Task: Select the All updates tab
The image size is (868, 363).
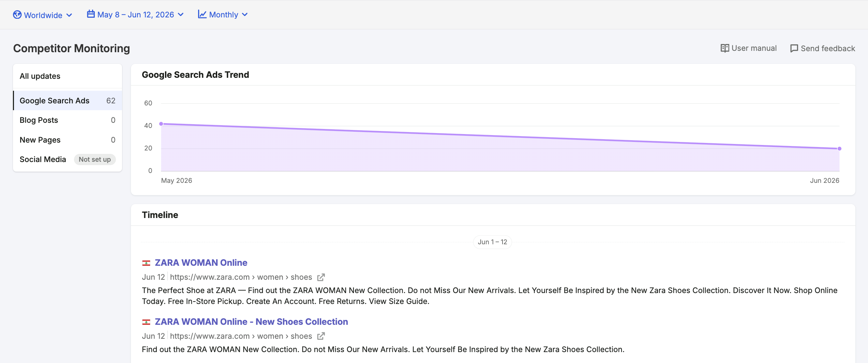Action: [x=68, y=76]
